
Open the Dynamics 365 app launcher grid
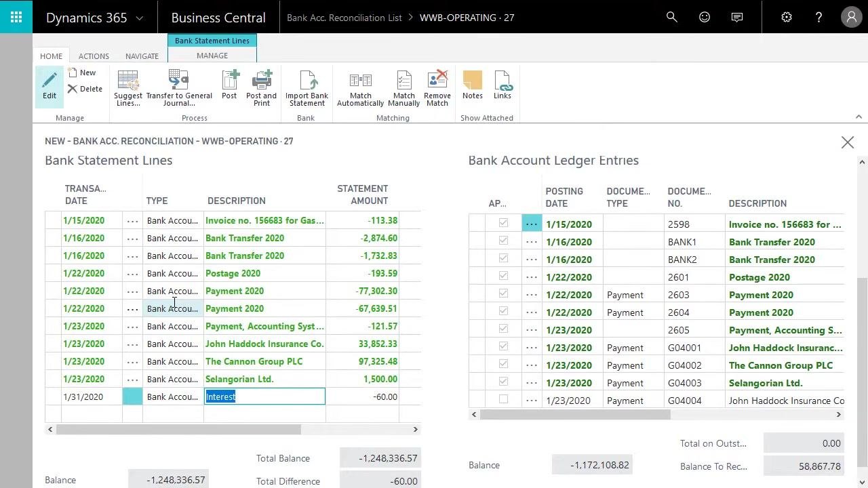coord(16,17)
